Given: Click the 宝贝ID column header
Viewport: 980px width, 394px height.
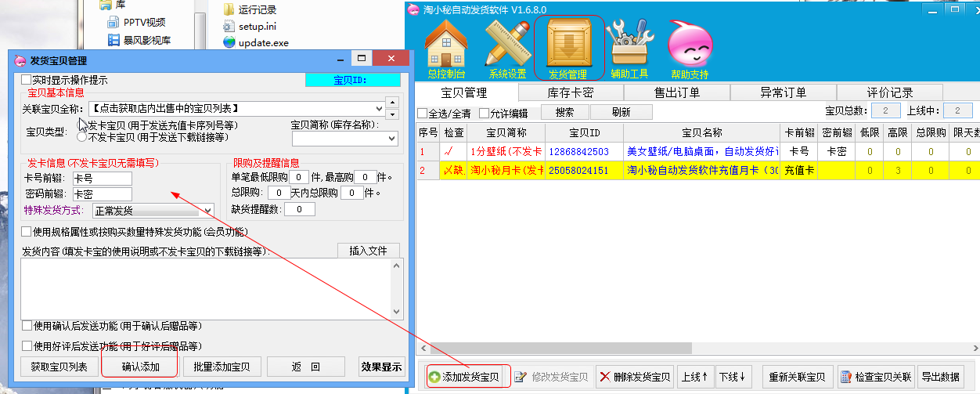Looking at the screenshot, I should click(x=584, y=132).
